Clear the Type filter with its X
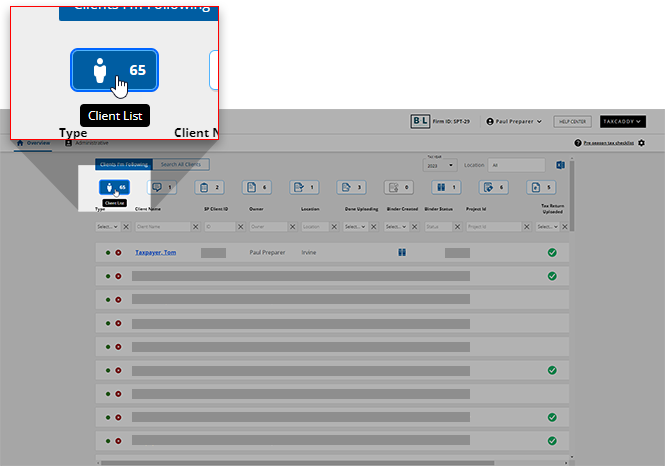 [x=126, y=227]
